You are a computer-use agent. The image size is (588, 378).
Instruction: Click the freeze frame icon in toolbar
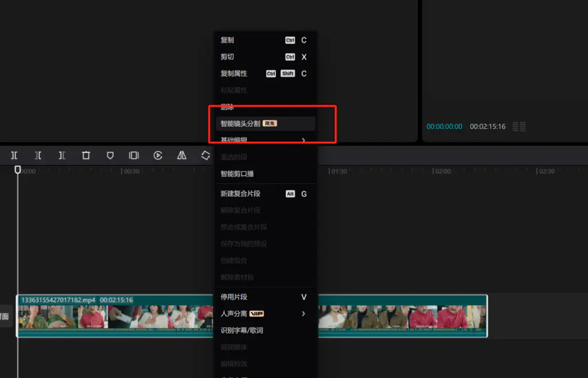pyautogui.click(x=134, y=155)
